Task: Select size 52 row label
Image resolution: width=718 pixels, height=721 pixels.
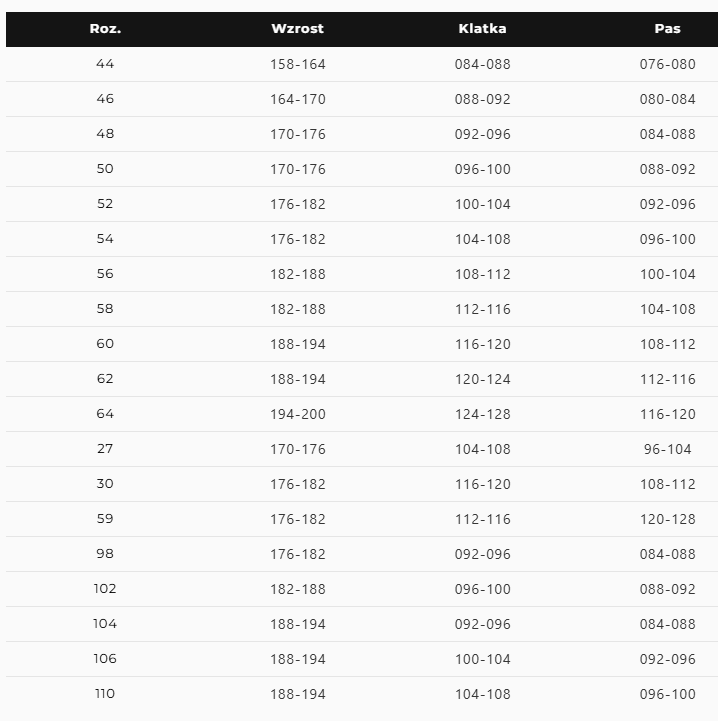Action: pos(105,204)
